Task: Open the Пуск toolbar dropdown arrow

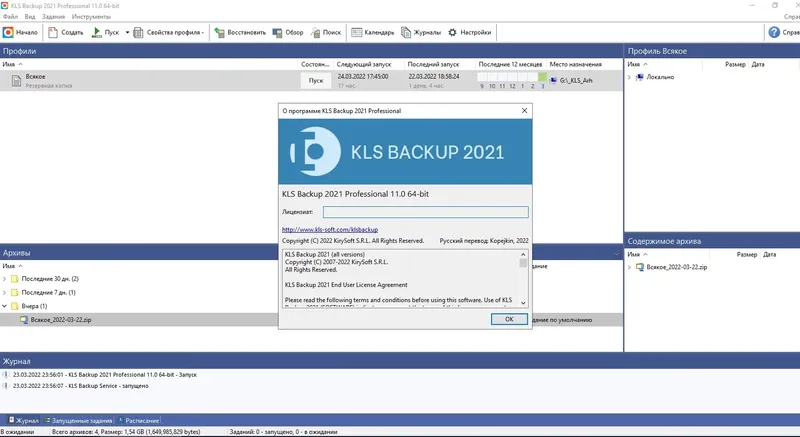Action: click(x=127, y=33)
